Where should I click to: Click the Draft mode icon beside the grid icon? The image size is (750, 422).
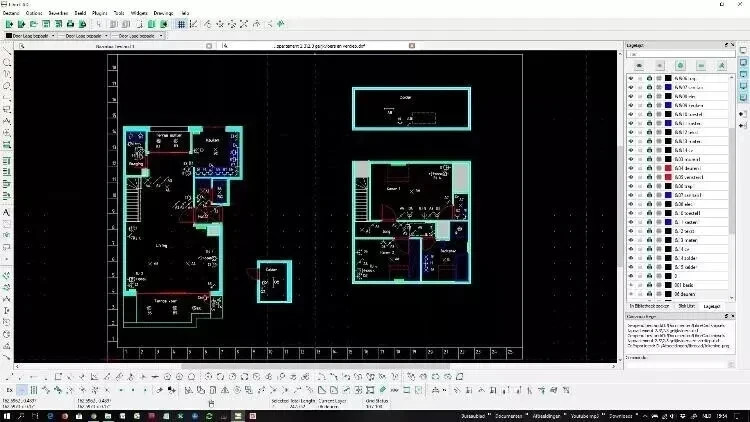click(193, 24)
